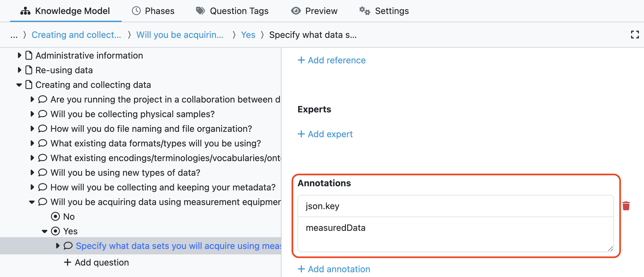Click plus icon beside 'Add expert'

[301, 134]
